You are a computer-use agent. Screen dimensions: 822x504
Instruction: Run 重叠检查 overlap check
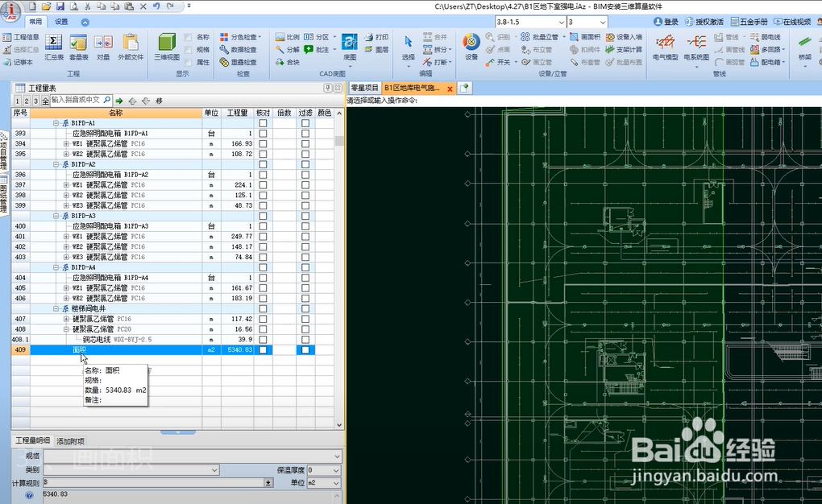point(239,62)
